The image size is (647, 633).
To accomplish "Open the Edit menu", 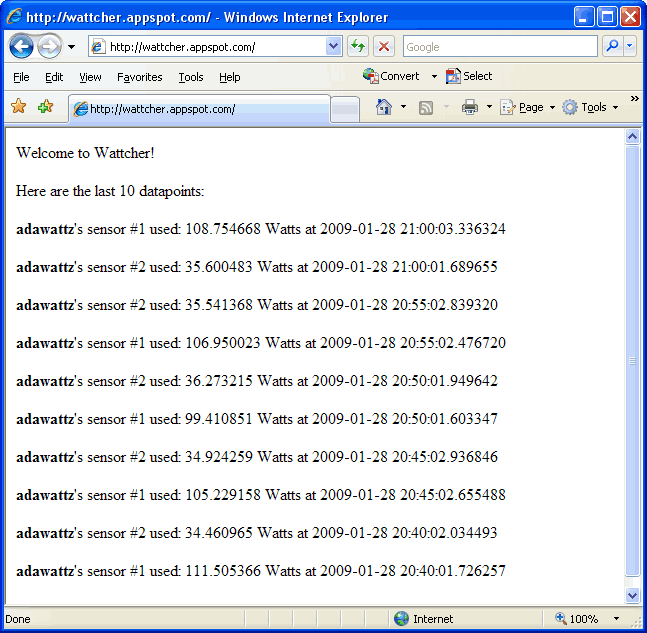I will point(54,77).
